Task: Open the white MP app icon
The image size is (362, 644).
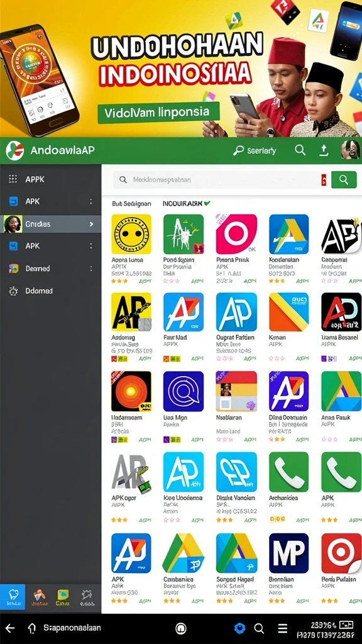Action: pos(289,553)
